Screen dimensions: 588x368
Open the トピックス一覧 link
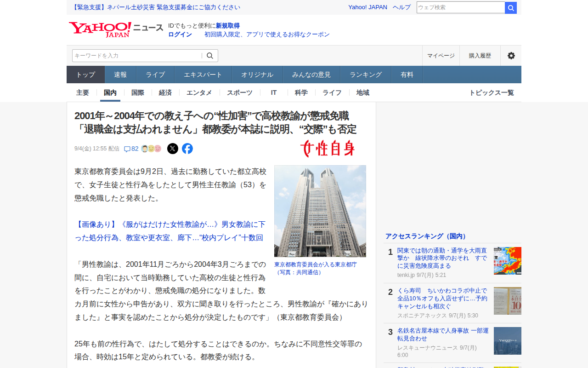(492, 92)
